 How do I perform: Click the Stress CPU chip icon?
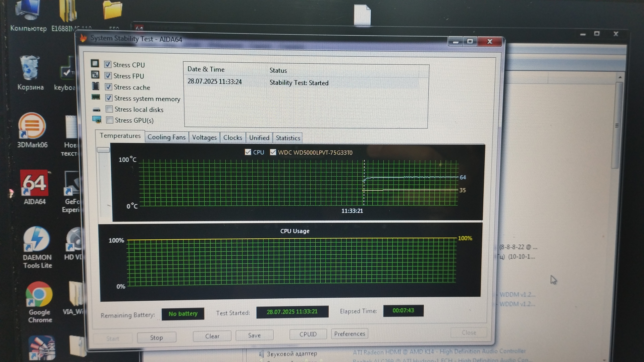coord(95,63)
